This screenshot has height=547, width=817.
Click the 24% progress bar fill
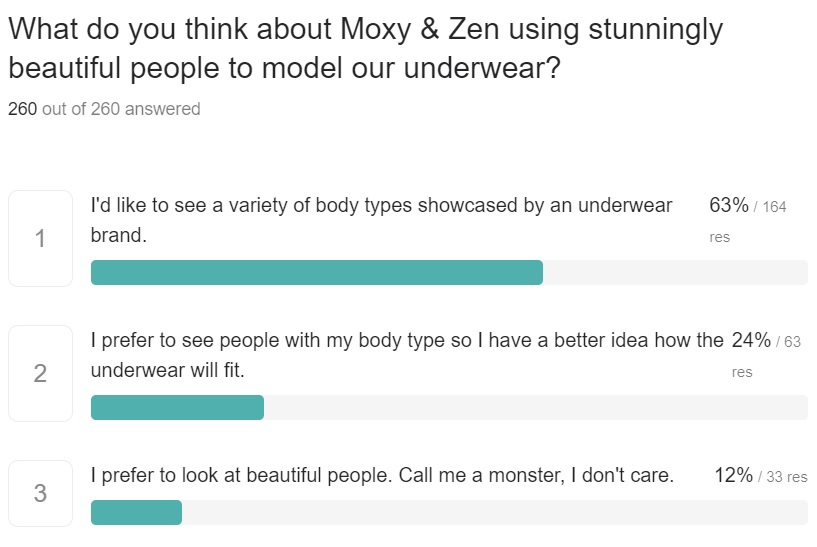click(177, 407)
